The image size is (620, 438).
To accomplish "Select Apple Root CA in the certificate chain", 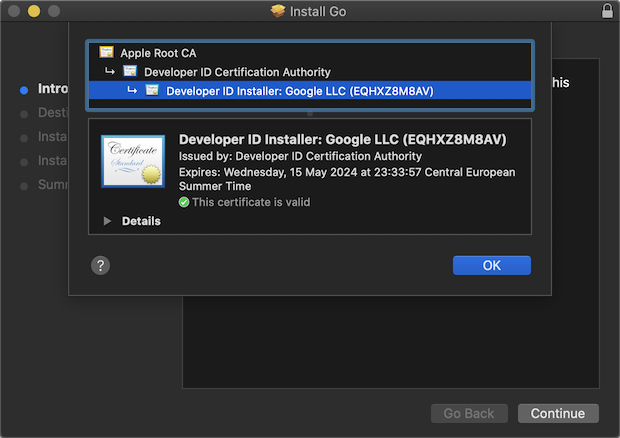I will pos(310,53).
